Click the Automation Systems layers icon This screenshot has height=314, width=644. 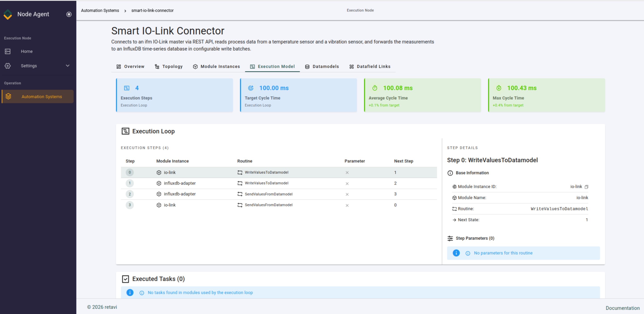[8, 96]
